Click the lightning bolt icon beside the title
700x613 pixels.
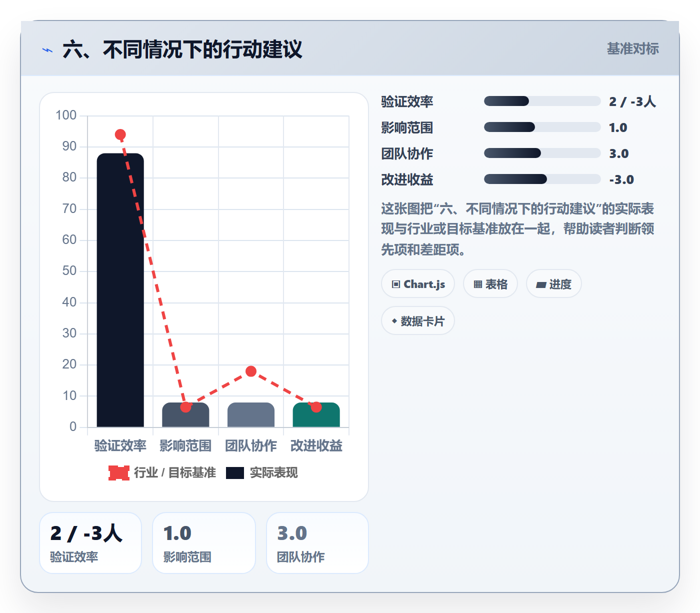tap(47, 50)
